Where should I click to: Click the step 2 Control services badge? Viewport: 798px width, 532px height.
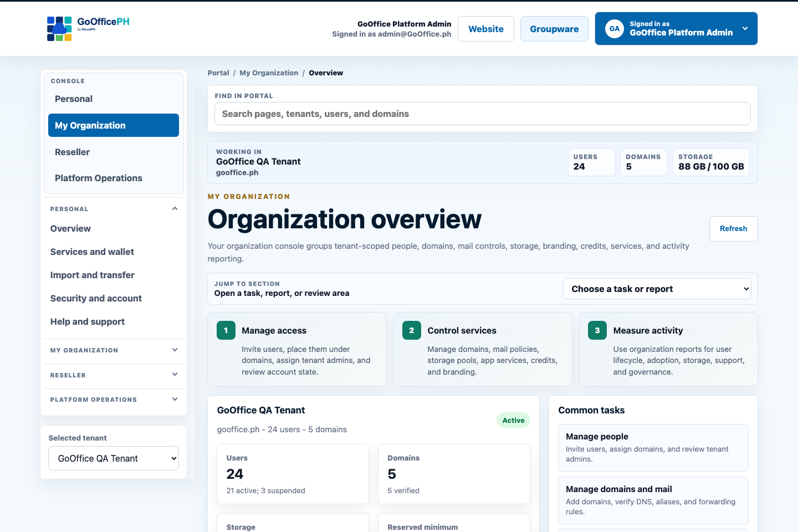412,330
